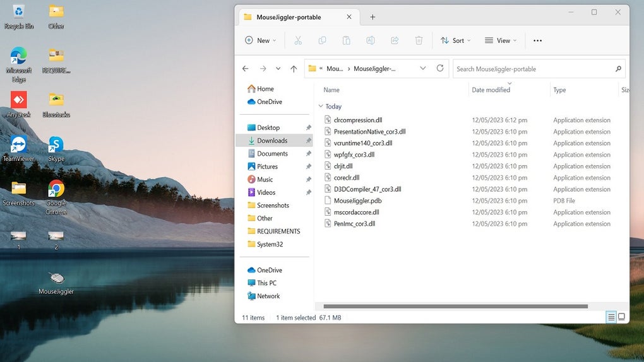Open Music in navigation pane
Viewport: 644px width, 362px height.
260,179
